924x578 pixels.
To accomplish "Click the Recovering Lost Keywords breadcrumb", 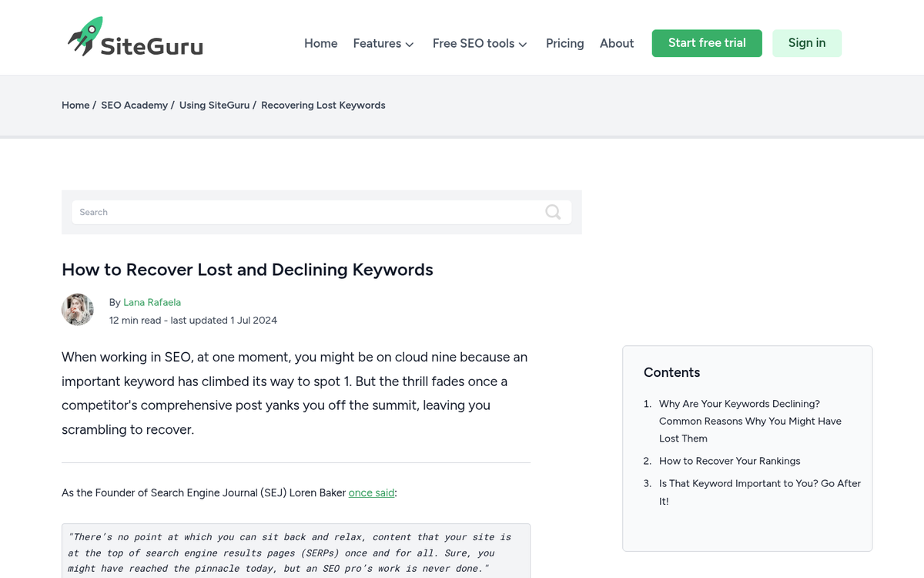I will 323,105.
